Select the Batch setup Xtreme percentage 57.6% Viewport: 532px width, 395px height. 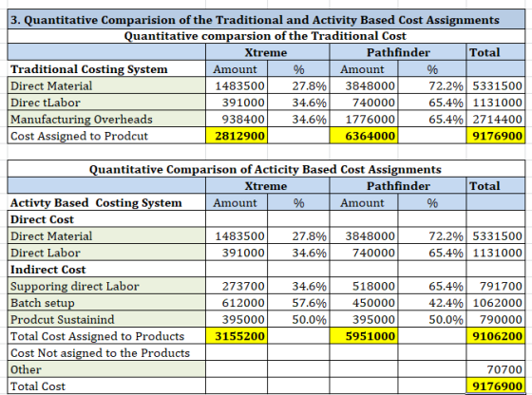tap(298, 303)
